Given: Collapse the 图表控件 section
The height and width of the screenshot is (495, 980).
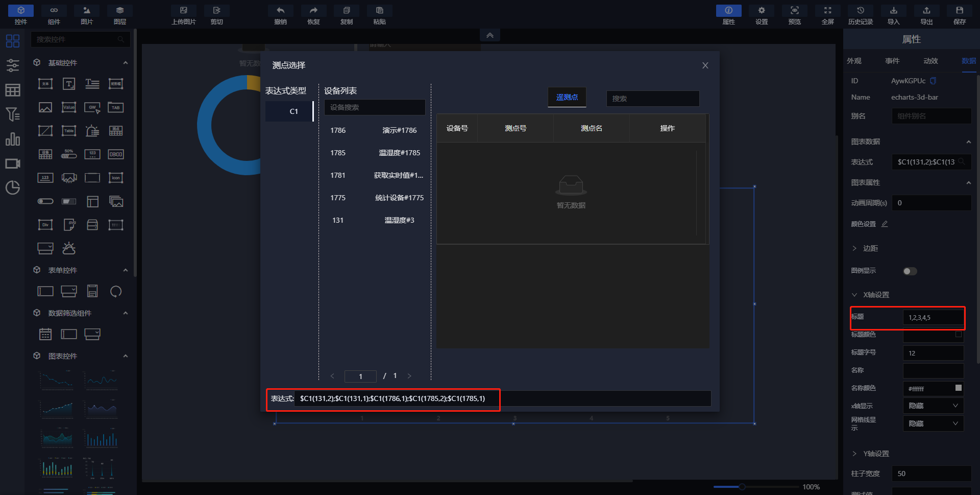Looking at the screenshot, I should tap(126, 356).
